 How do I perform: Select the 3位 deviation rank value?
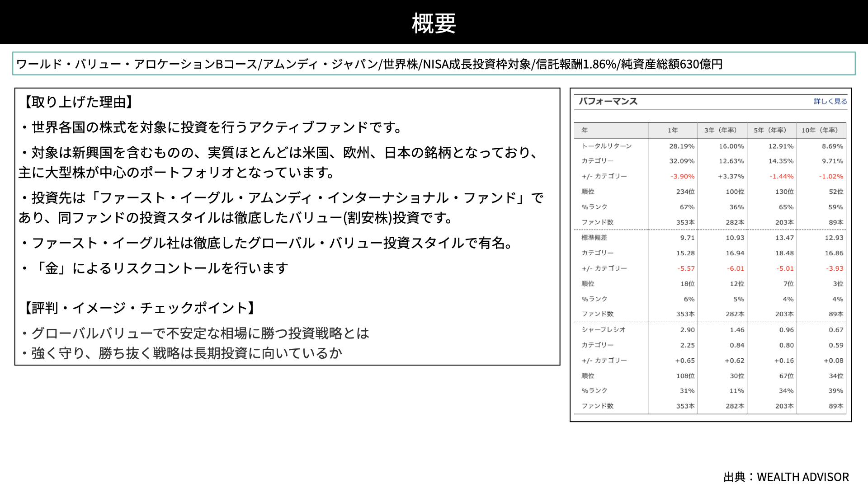click(838, 284)
